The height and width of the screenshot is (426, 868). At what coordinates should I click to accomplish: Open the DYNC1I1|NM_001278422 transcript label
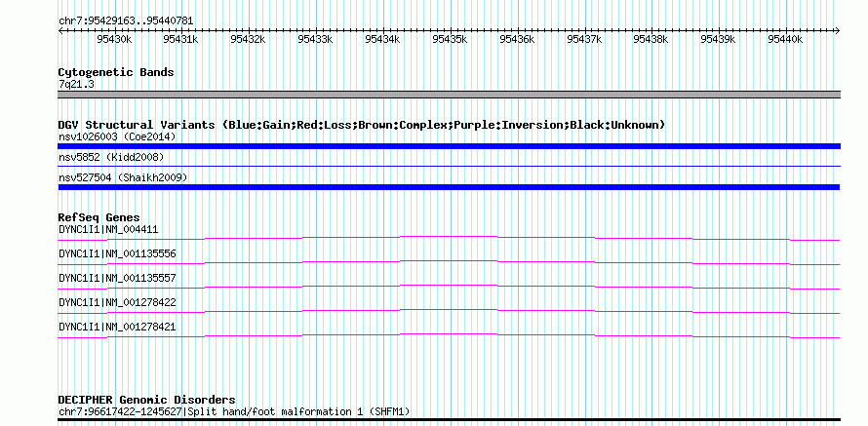(117, 302)
